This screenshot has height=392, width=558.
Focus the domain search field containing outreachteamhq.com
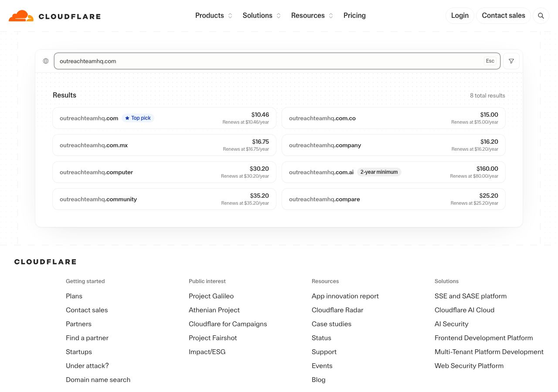coord(277,61)
